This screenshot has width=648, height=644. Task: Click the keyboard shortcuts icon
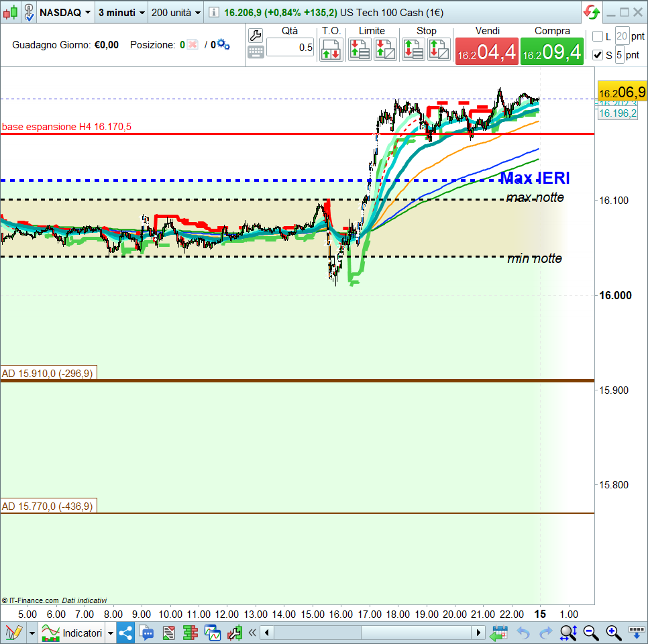pos(256,52)
